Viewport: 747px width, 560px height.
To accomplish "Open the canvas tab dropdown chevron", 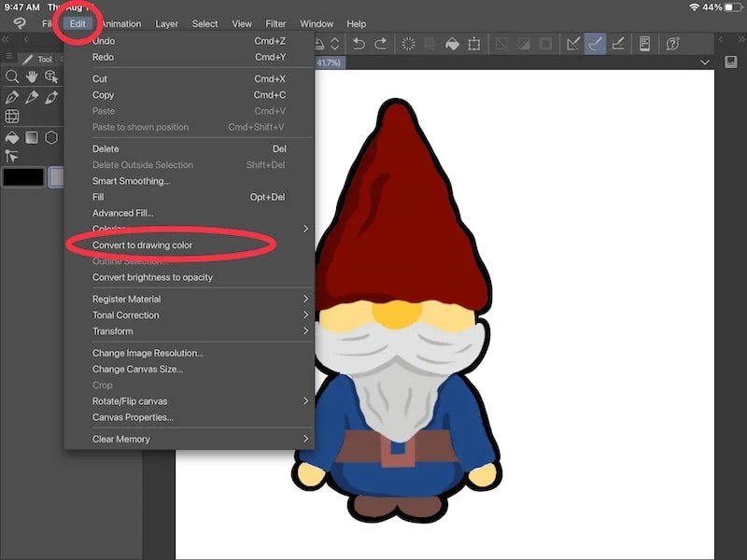I will [x=706, y=60].
